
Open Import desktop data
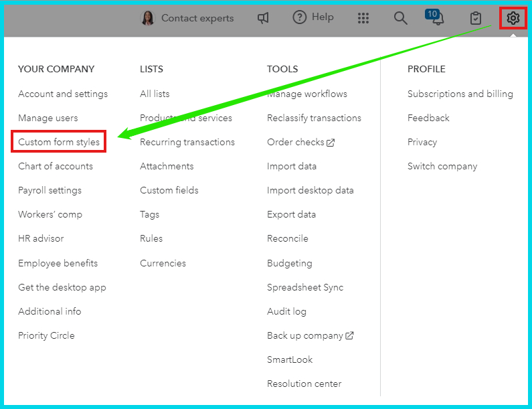(311, 190)
